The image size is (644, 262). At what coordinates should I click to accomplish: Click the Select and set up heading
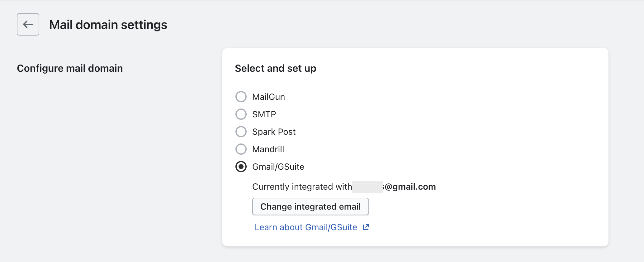pos(275,68)
